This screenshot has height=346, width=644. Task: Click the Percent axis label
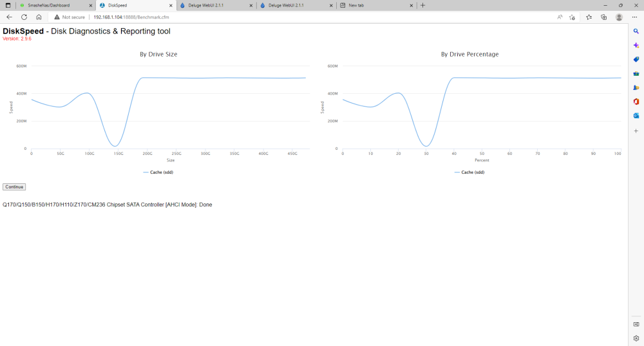(482, 160)
